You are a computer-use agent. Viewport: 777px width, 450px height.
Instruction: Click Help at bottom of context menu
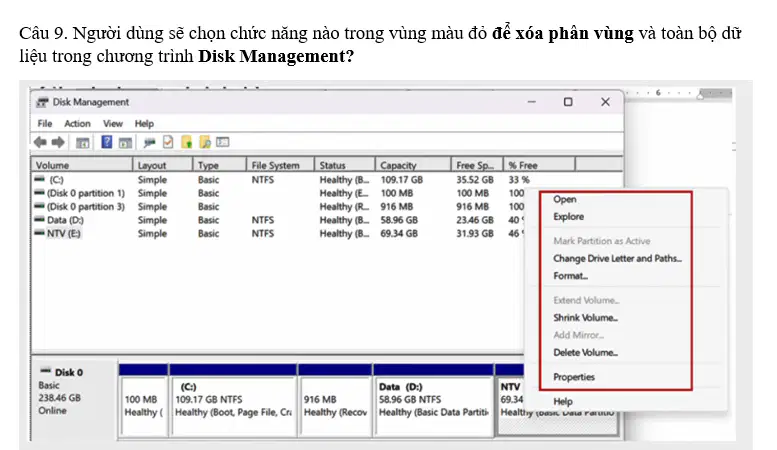coord(563,401)
